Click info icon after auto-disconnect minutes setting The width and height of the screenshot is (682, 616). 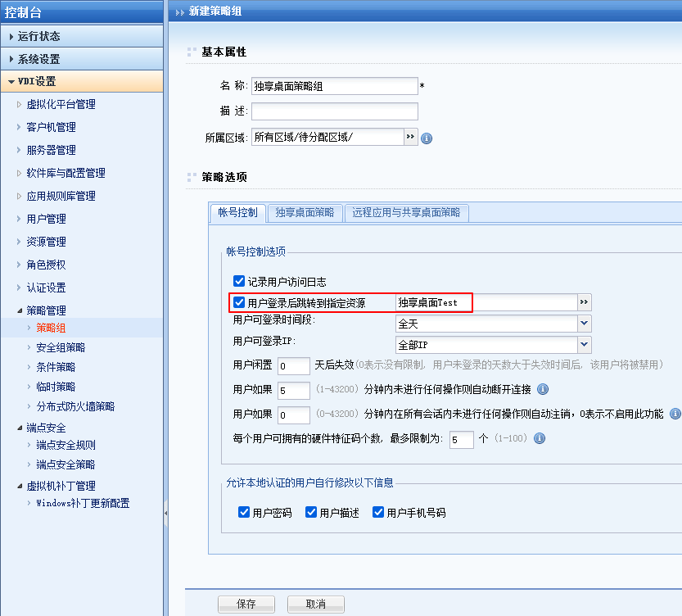(543, 389)
